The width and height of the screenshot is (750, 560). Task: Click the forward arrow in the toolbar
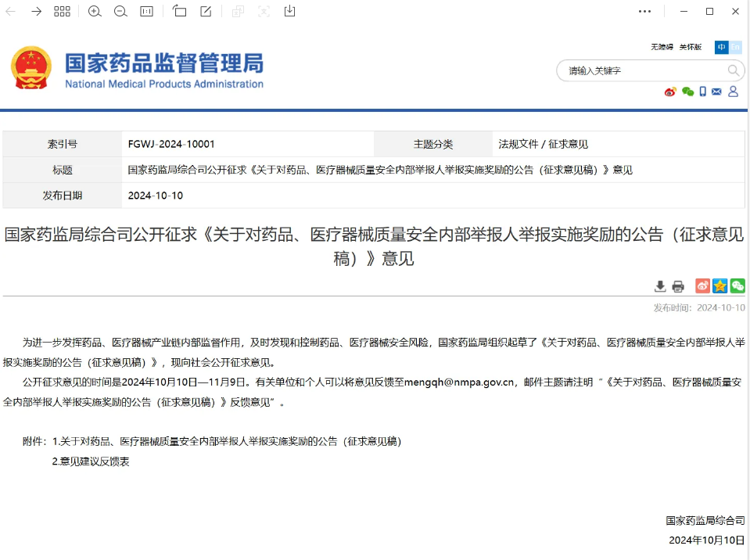click(36, 11)
